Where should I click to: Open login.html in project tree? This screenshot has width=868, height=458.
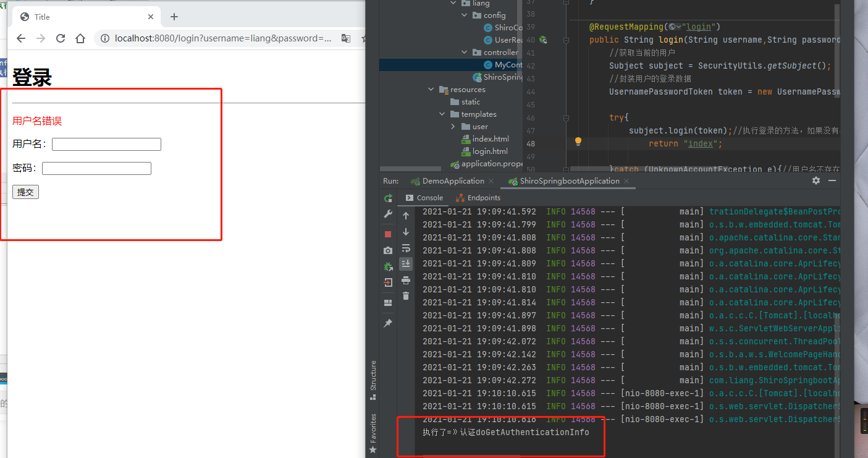click(x=485, y=151)
